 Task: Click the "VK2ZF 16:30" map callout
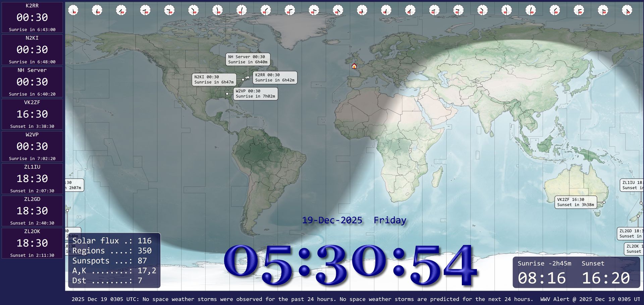[576, 202]
